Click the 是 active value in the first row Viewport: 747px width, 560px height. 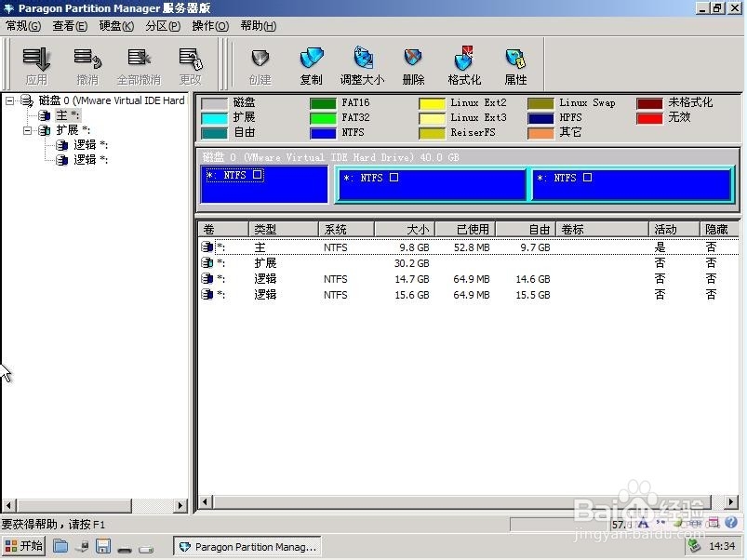click(660, 247)
